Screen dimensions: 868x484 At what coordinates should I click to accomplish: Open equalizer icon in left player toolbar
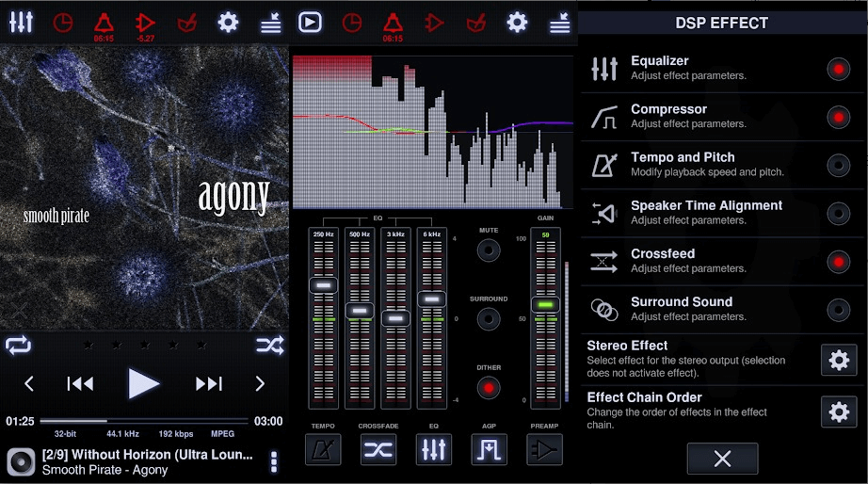coord(21,23)
